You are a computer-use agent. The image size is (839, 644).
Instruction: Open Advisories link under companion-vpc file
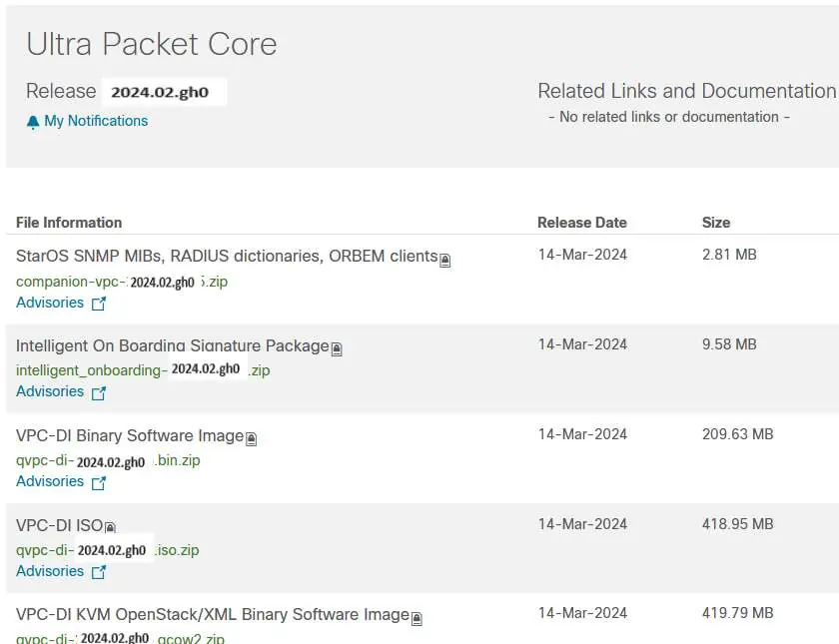[x=50, y=303]
